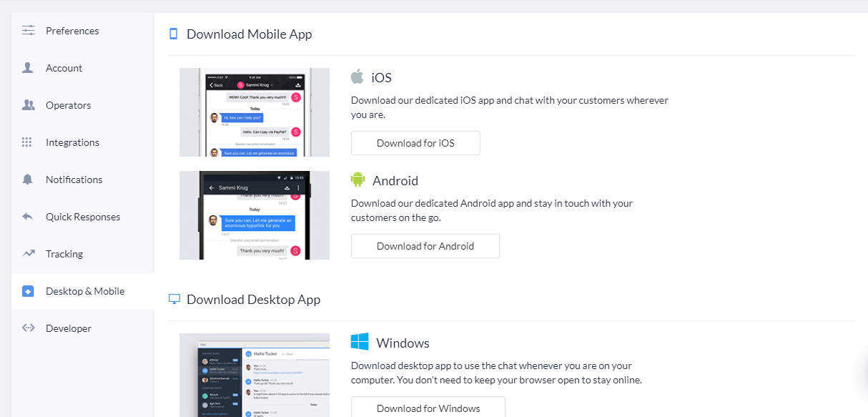
Task: Click the Download Desktop App heading
Action: [x=253, y=300]
